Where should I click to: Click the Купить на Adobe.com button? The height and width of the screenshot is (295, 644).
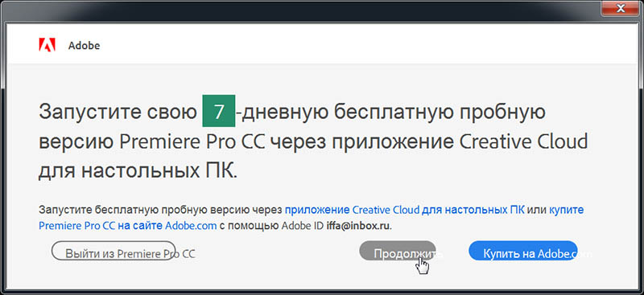[522, 251]
